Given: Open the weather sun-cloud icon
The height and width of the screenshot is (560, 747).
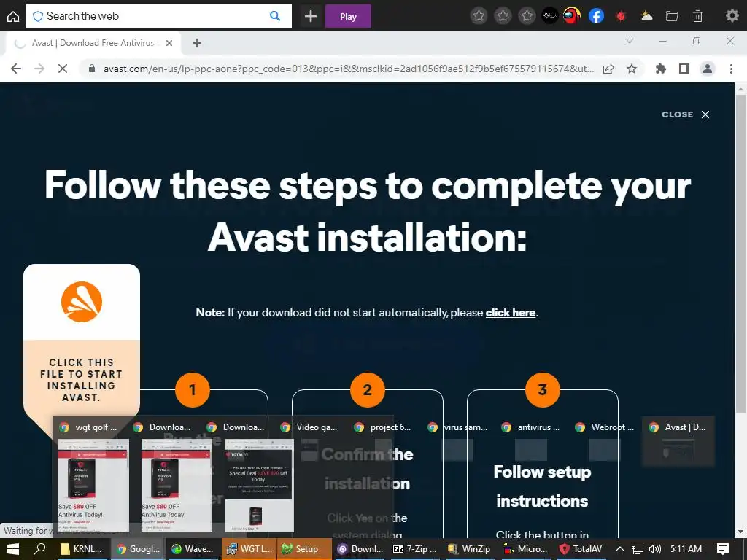Looking at the screenshot, I should coord(646,16).
